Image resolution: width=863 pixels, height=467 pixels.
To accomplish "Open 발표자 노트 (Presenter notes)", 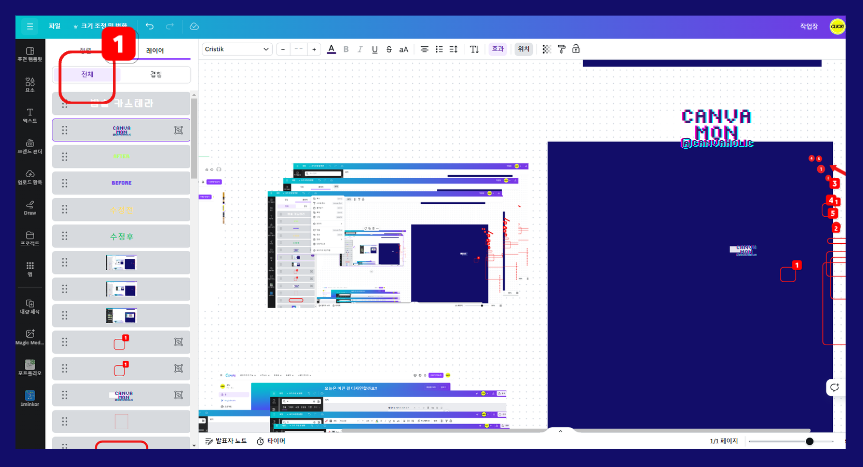I will [x=226, y=441].
